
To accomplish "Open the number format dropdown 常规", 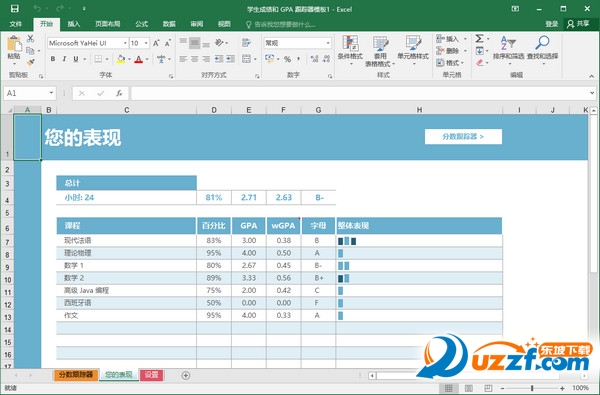I will tap(328, 43).
